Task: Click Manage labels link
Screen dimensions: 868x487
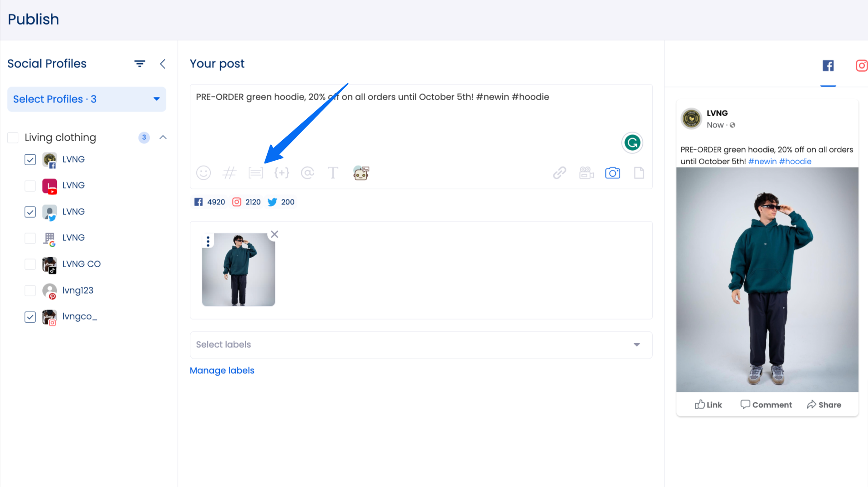Action: click(x=222, y=370)
